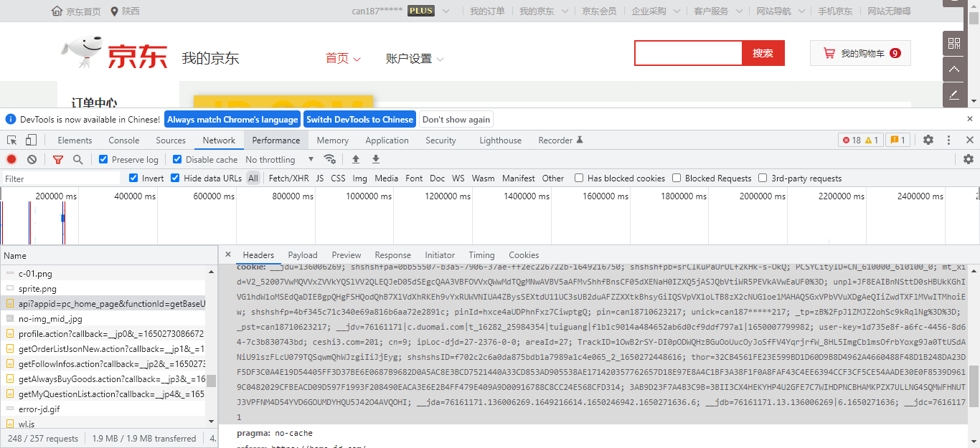This screenshot has height=448, width=980.
Task: Click the Don't show again button
Action: pyautogui.click(x=456, y=119)
